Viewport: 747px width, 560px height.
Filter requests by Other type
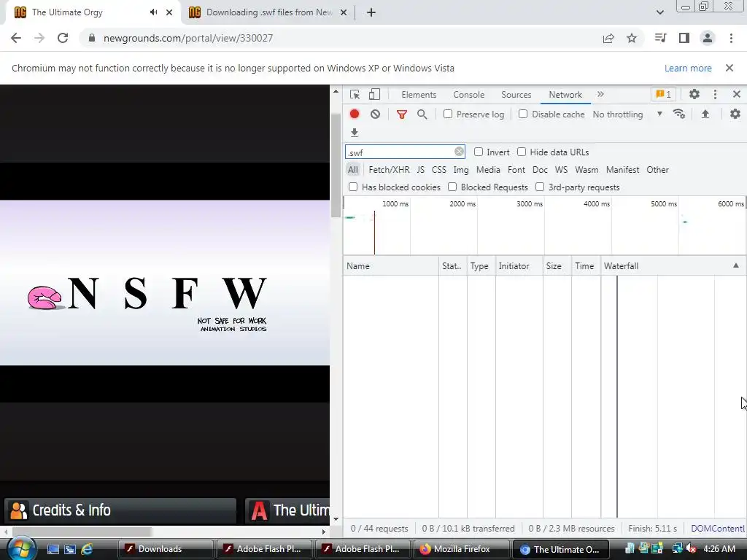coord(657,169)
